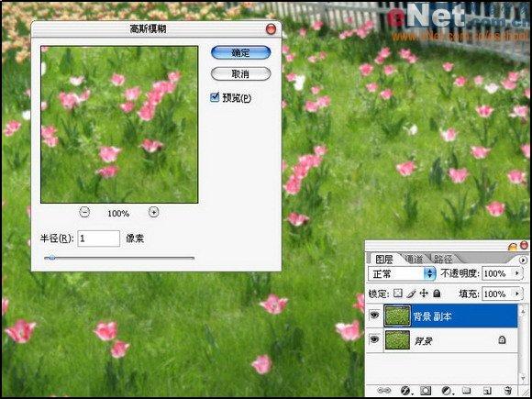
Task: Add a layer mask
Action: (x=426, y=391)
